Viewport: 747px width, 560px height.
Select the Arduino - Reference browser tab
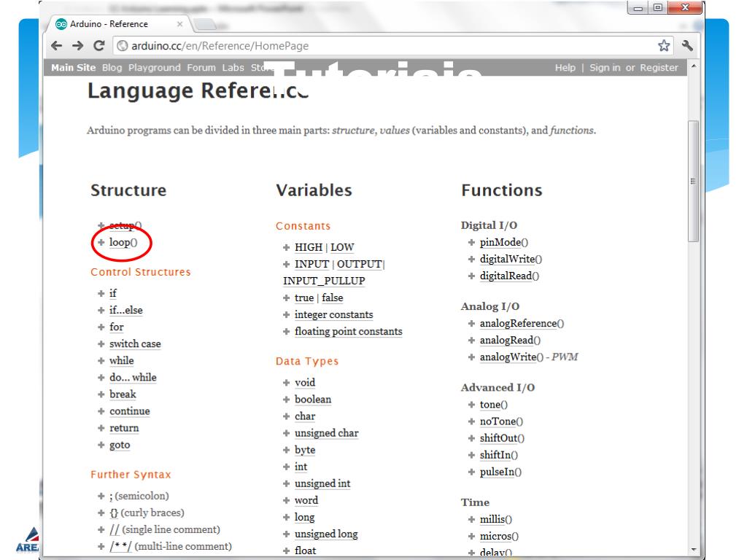pos(117,24)
